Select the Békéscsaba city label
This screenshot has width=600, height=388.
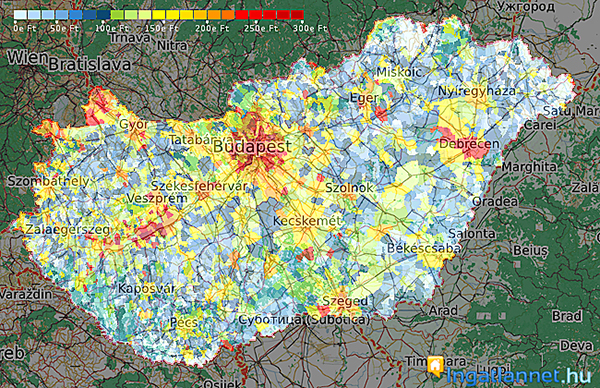pyautogui.click(x=424, y=248)
